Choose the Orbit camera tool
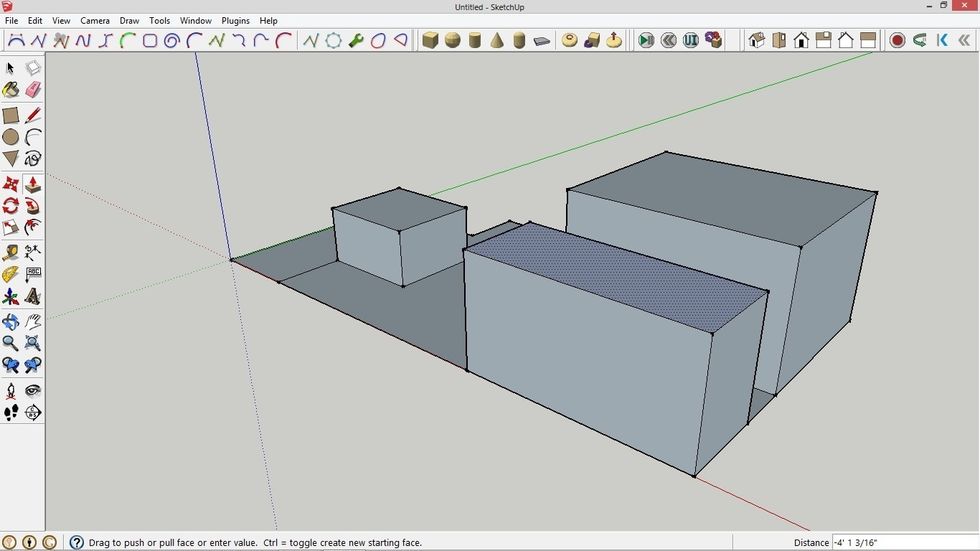Image resolution: width=980 pixels, height=551 pixels. coord(11,322)
